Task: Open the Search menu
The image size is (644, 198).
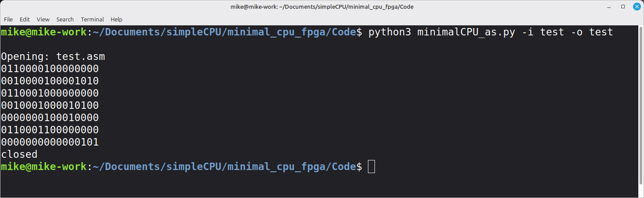Action: tap(65, 19)
